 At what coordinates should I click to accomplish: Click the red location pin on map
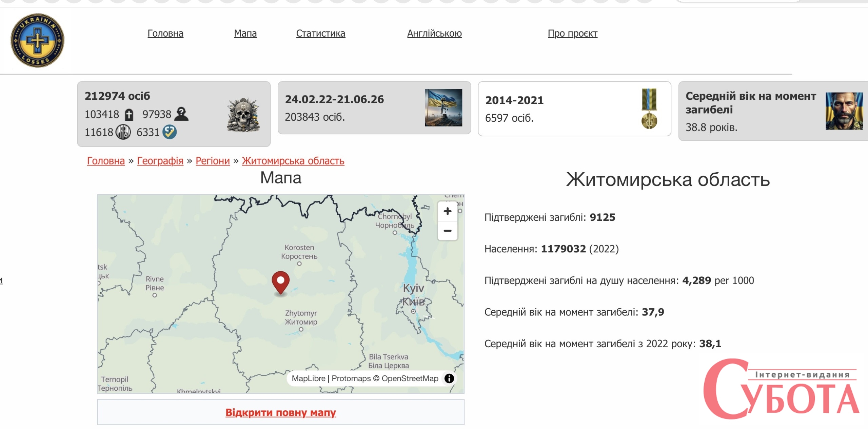coord(280,283)
